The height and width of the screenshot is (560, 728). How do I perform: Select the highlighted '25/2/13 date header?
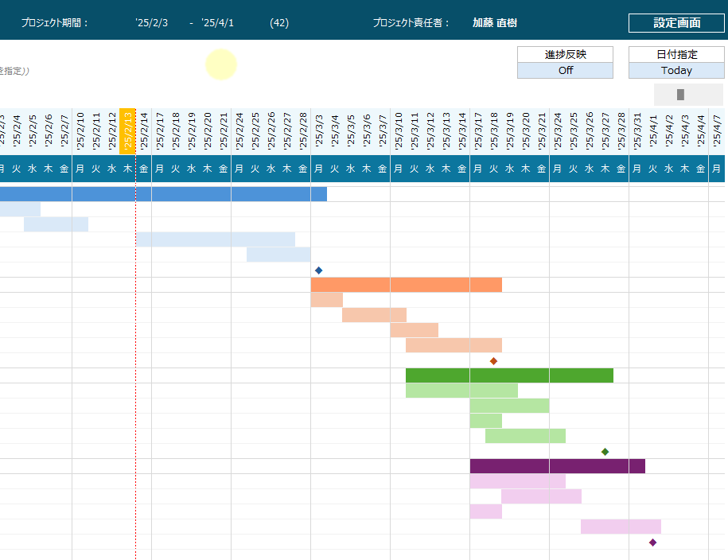(127, 131)
